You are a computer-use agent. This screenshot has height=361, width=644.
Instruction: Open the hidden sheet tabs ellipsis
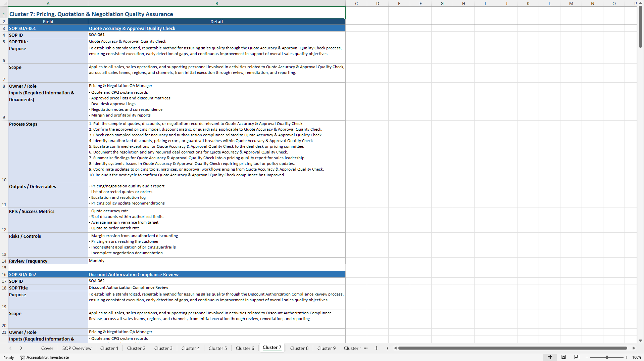(365, 348)
